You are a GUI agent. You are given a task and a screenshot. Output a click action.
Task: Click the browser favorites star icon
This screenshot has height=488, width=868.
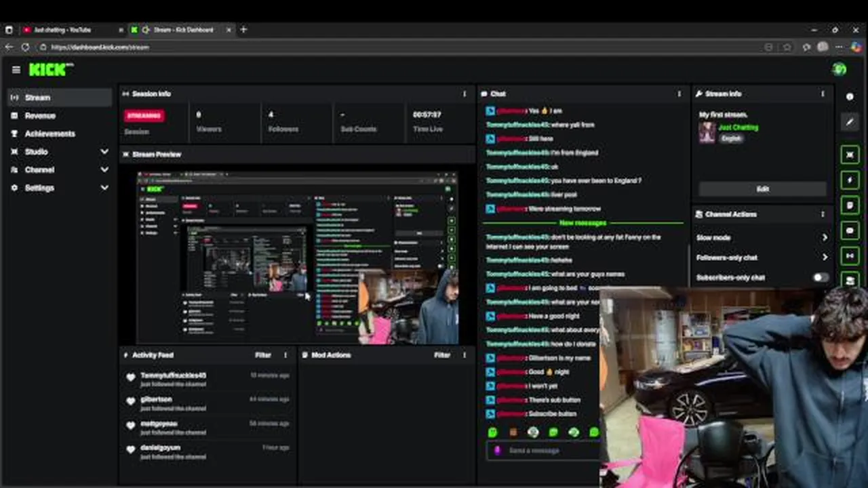pos(787,47)
